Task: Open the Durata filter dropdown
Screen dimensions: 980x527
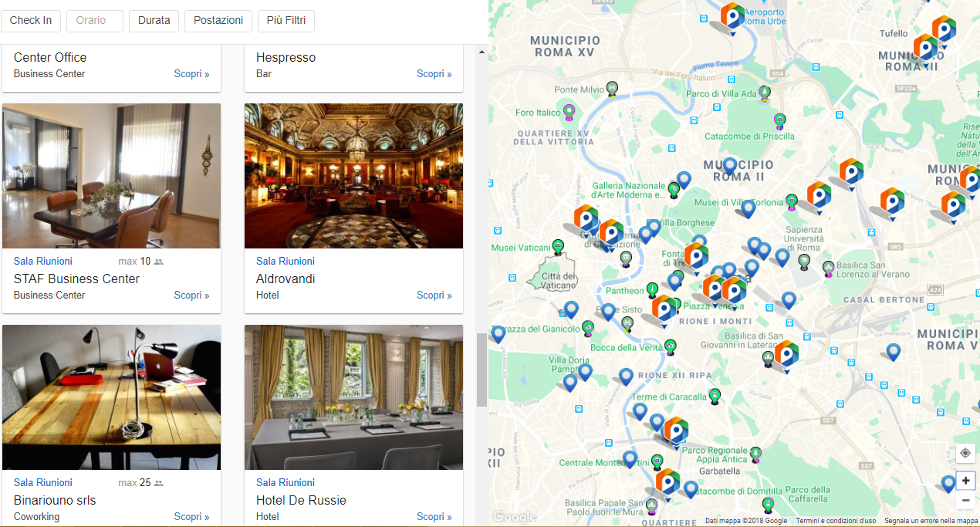Action: click(154, 21)
